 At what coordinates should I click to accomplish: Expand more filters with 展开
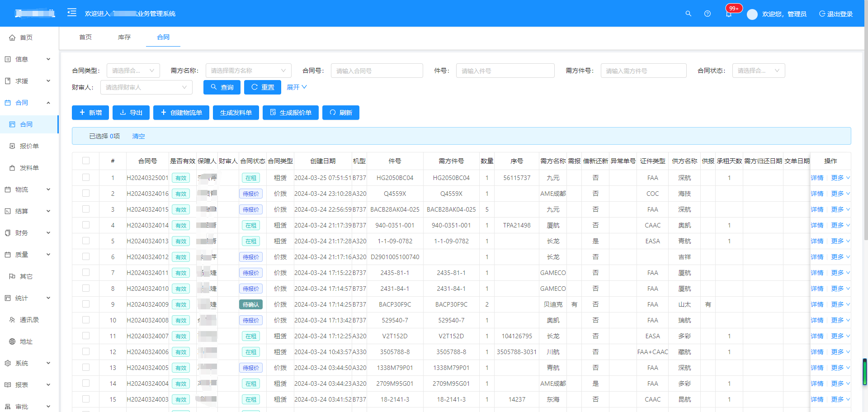pos(297,87)
